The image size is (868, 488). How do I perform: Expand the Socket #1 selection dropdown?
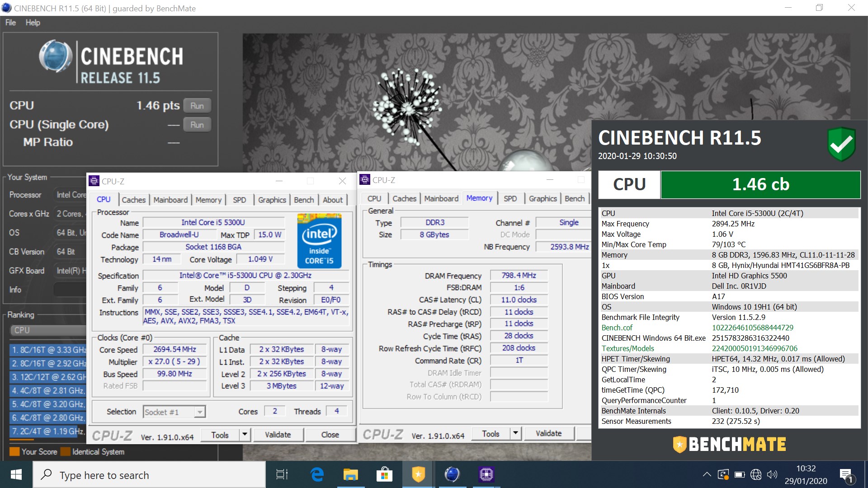[199, 412]
